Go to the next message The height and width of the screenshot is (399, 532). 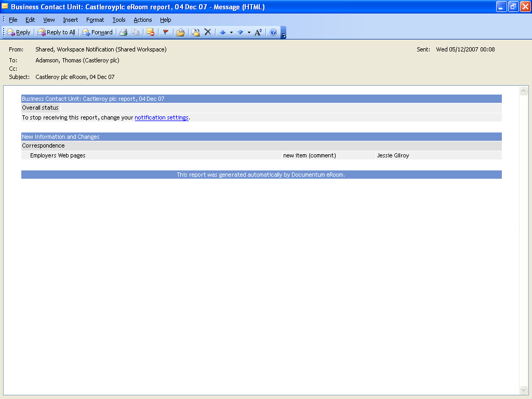click(241, 32)
